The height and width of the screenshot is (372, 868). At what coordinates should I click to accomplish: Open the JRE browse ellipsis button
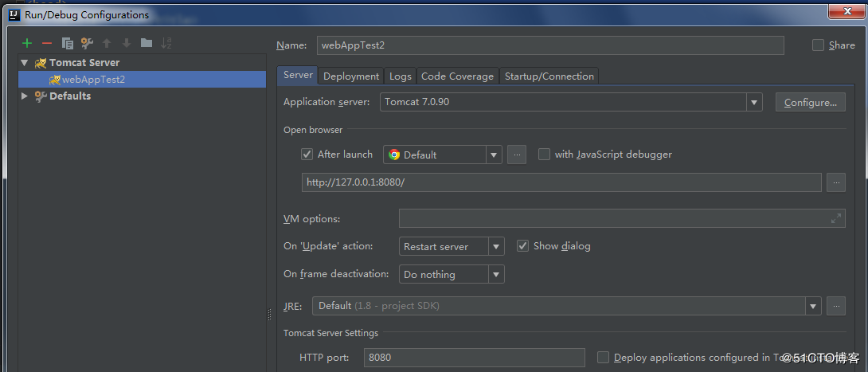click(x=836, y=306)
